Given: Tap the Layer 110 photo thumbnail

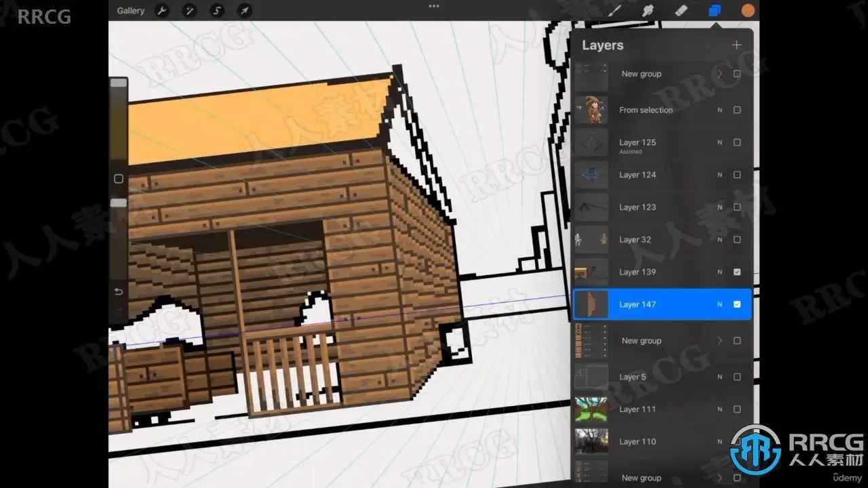Looking at the screenshot, I should pos(591,442).
